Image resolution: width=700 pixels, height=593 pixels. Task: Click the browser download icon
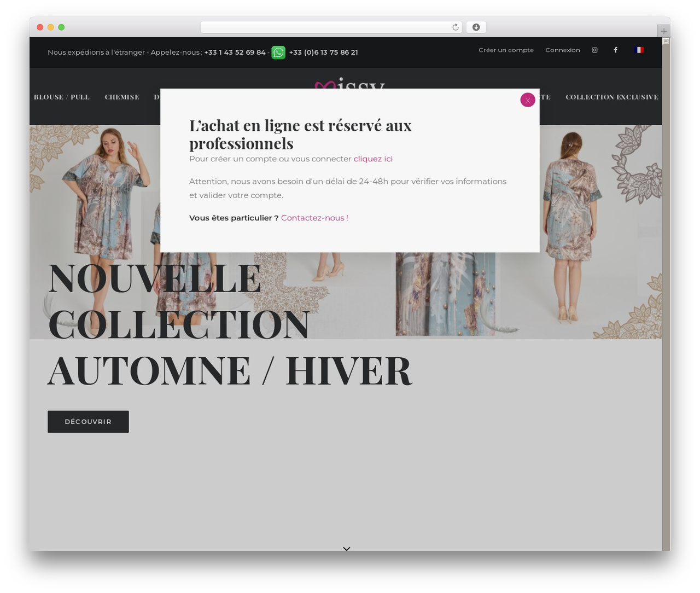(476, 27)
